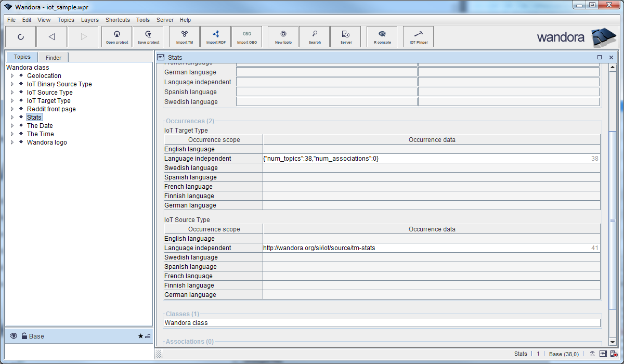Click the Import OBO toolbar button
This screenshot has height=364, width=624.
pos(246,37)
